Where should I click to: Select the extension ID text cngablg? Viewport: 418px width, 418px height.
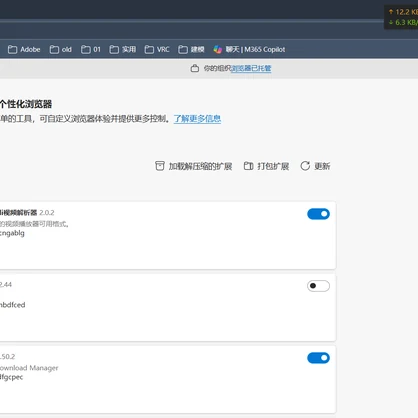pyautogui.click(x=12, y=233)
